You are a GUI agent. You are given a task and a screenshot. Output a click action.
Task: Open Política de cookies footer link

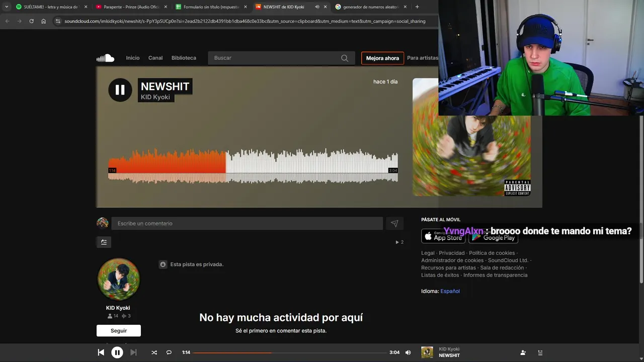pos(492,253)
